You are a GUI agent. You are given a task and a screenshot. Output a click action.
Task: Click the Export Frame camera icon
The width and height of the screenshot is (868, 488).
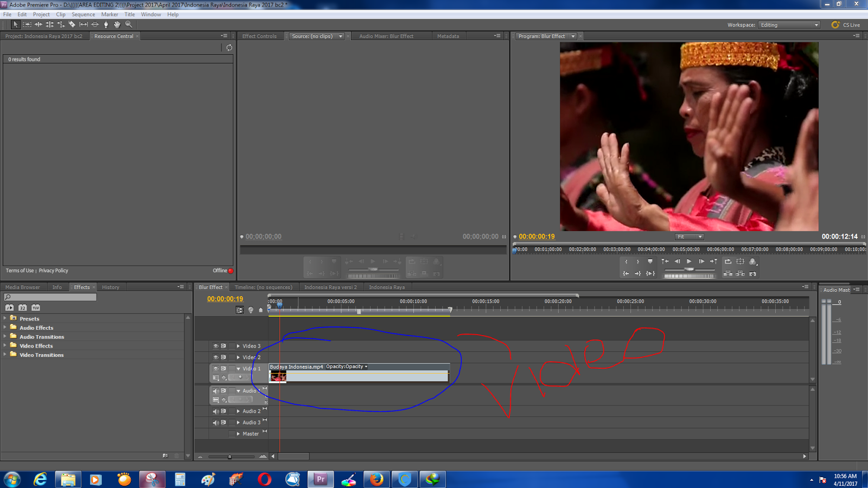pos(753,274)
